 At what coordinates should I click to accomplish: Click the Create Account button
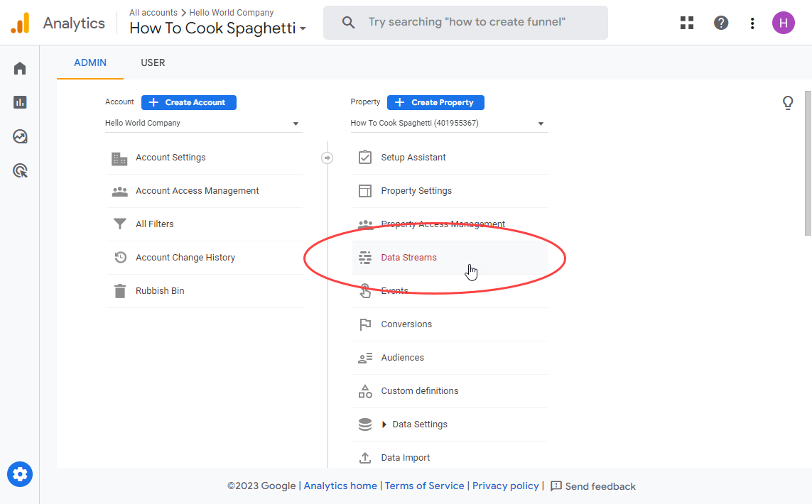pos(188,102)
